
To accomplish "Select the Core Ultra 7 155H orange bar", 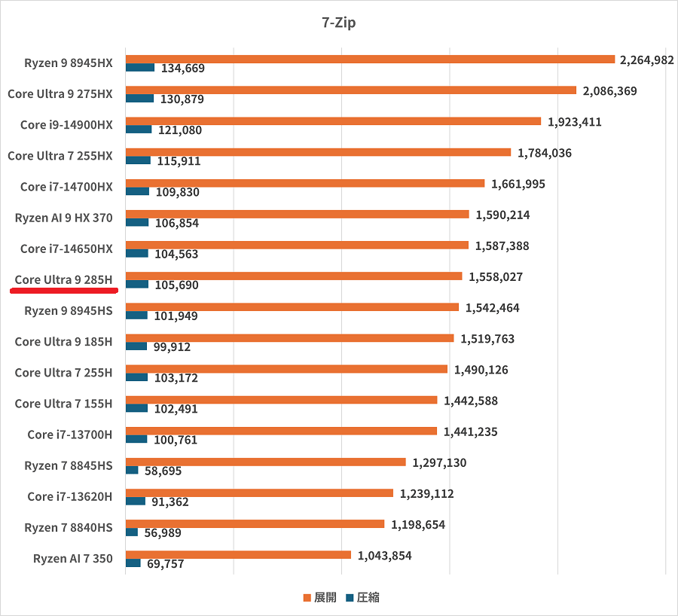I will (281, 400).
